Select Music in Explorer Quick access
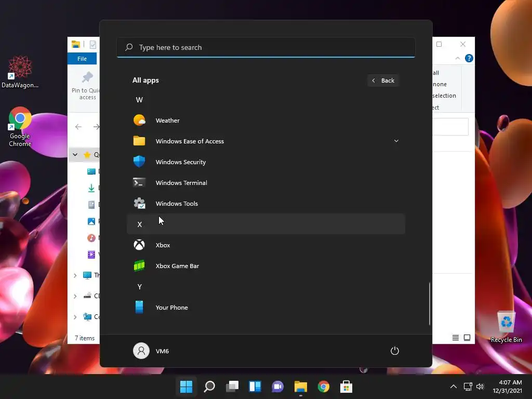The image size is (532, 399). pos(91,238)
